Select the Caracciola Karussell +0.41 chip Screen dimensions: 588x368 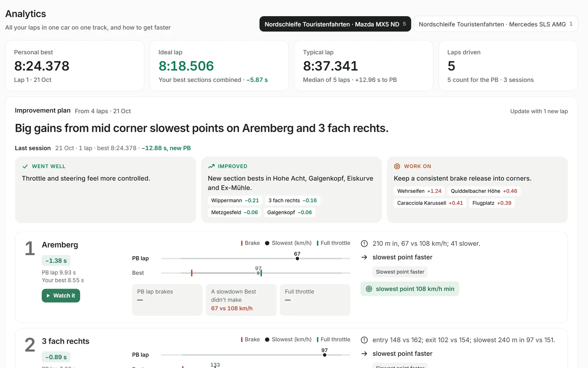coord(430,203)
